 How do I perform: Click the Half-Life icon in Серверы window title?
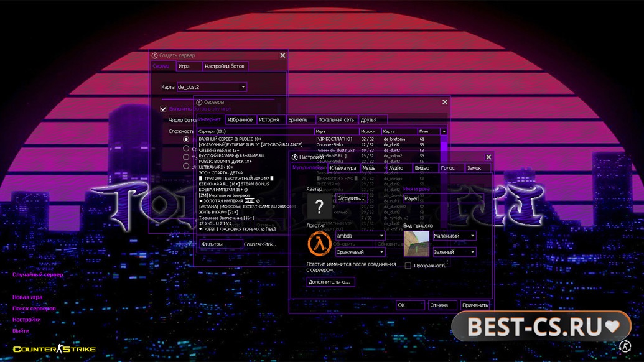199,102
